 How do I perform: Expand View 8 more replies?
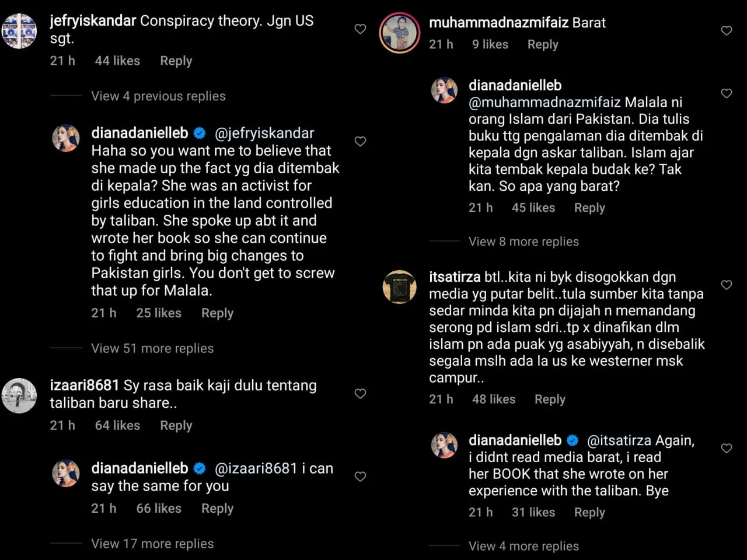click(x=523, y=242)
